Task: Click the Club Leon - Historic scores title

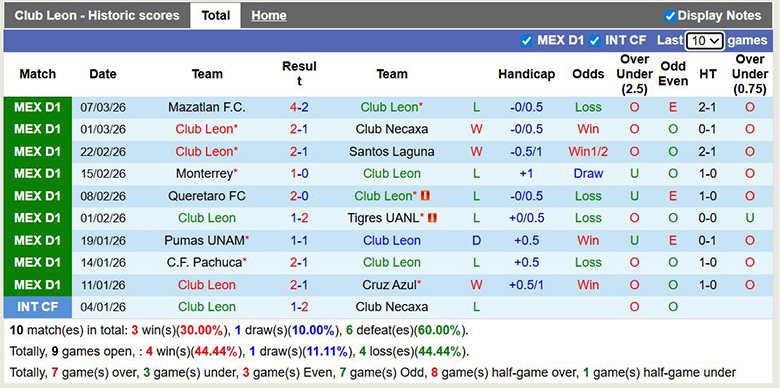Action: (97, 15)
